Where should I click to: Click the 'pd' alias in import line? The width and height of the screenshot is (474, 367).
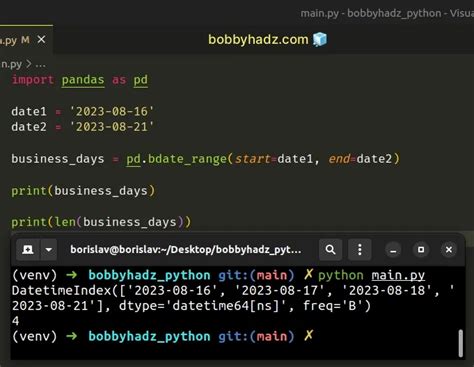pyautogui.click(x=141, y=80)
